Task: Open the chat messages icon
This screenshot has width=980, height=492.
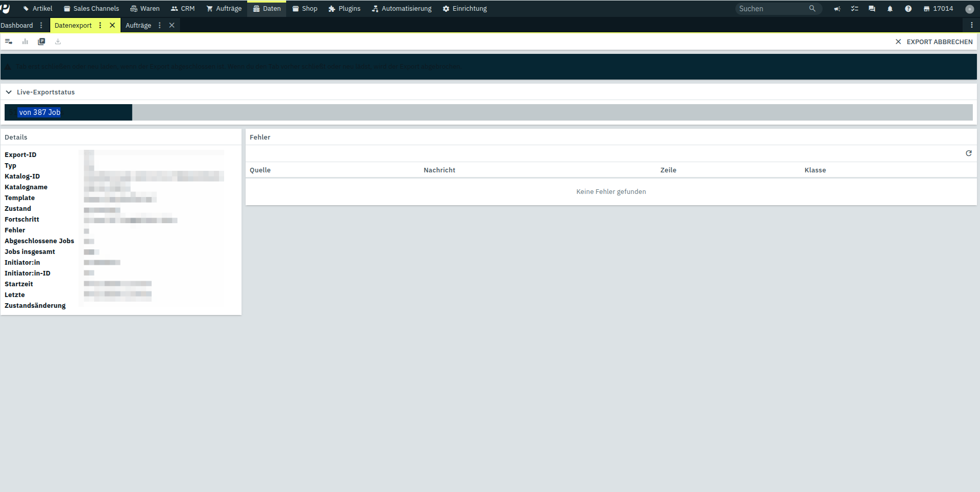Action: point(872,9)
